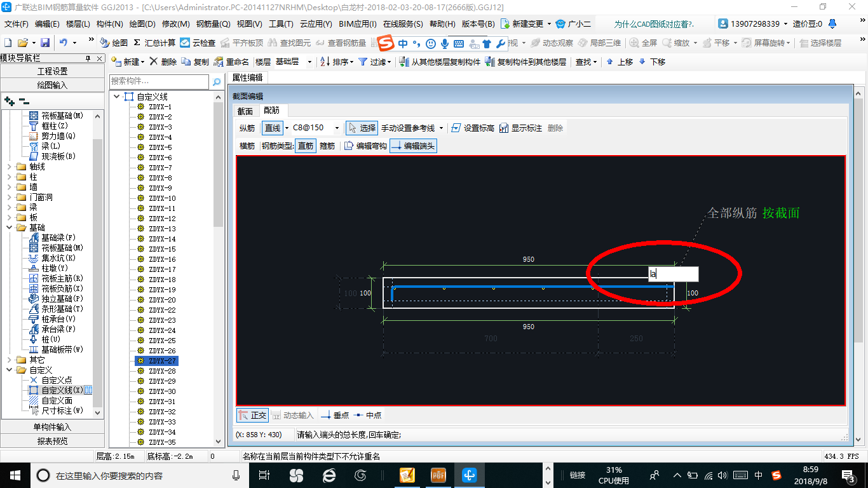Image resolution: width=868 pixels, height=488 pixels.
Task: Open the 绘图 drawing tool
Action: (x=113, y=43)
